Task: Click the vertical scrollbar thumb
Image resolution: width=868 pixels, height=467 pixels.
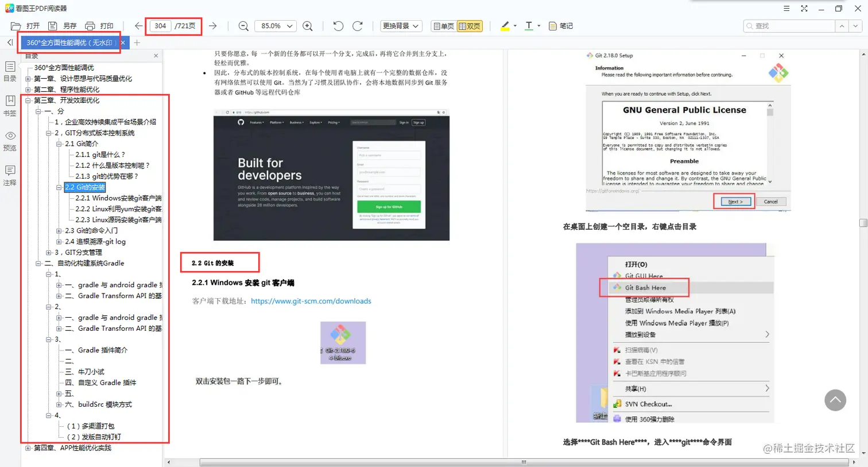Action: pos(863,223)
